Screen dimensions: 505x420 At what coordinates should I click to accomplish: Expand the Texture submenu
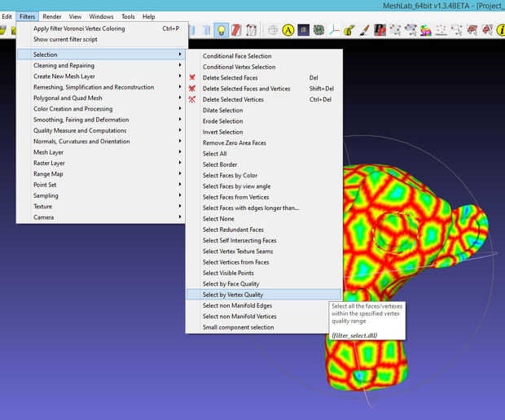[x=101, y=206]
